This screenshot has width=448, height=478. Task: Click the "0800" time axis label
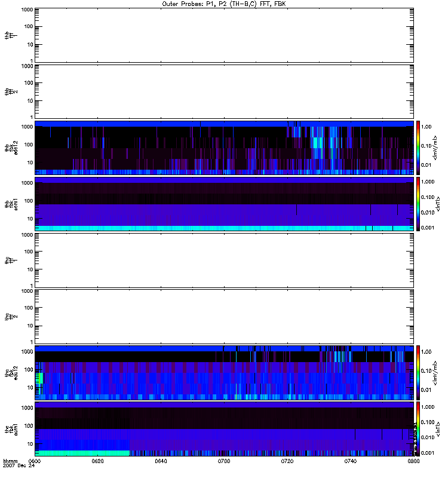pyautogui.click(x=413, y=461)
